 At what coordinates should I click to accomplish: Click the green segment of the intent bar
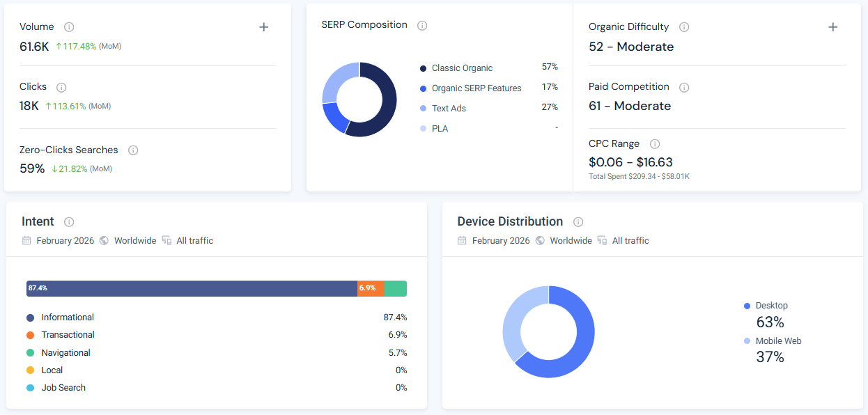(x=395, y=288)
